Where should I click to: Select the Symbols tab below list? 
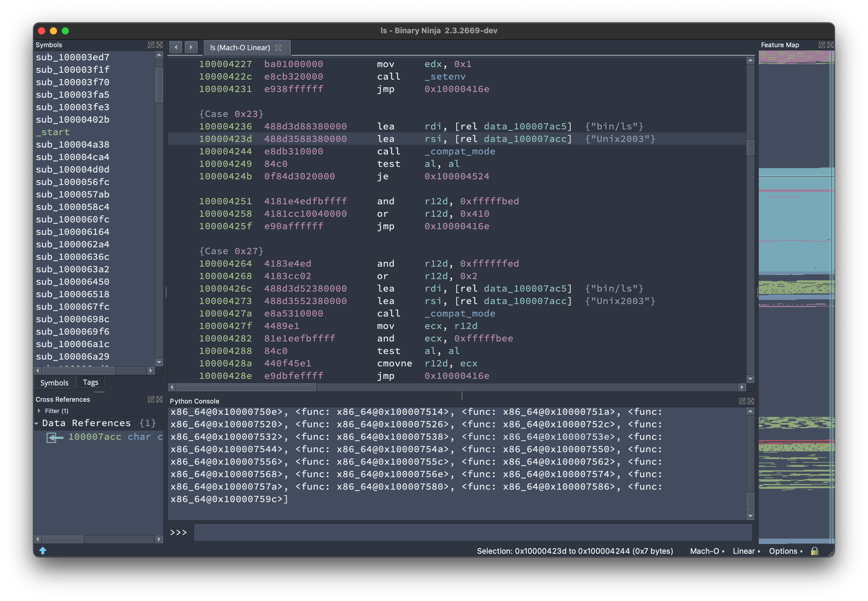tap(54, 382)
